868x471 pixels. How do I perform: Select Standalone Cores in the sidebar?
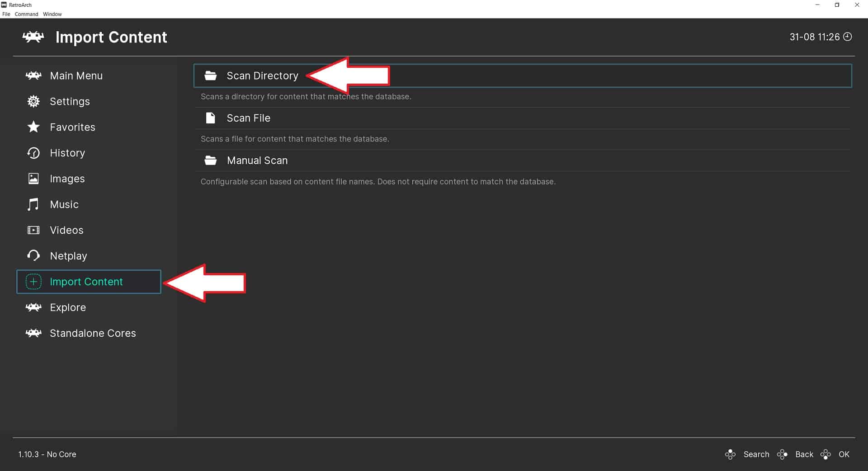point(92,333)
